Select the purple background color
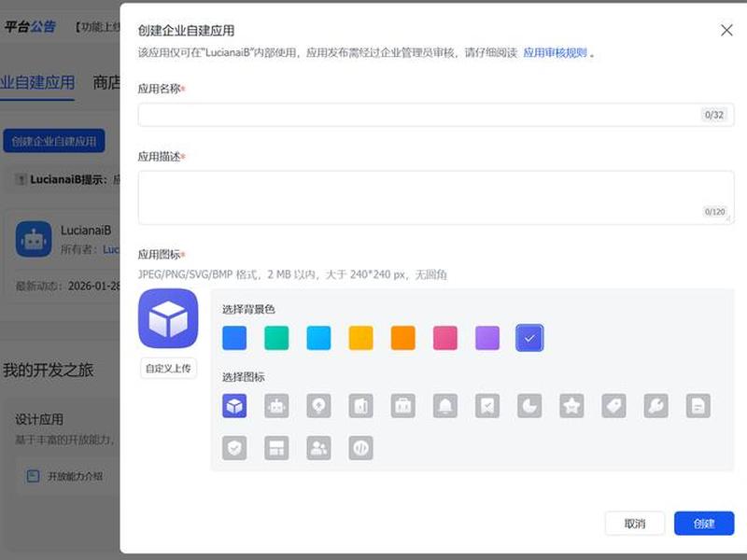Screen dimensions: 747x560 click(x=487, y=338)
